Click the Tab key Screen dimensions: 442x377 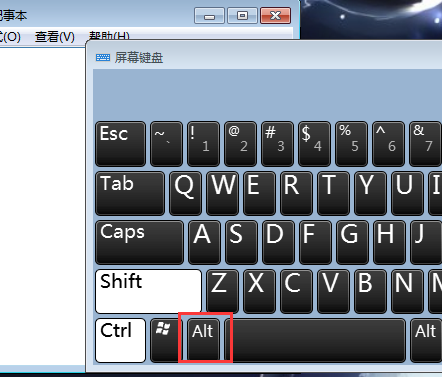[x=130, y=193]
